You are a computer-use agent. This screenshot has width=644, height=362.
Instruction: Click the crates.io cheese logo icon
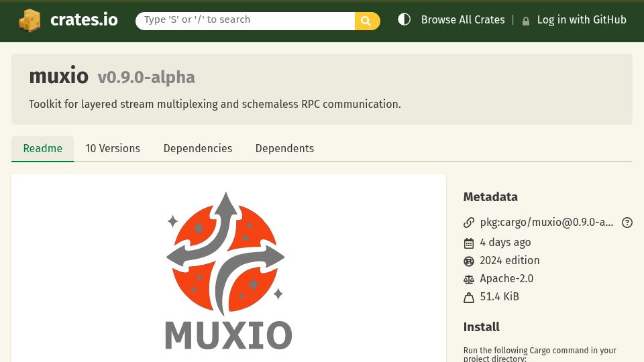[30, 20]
